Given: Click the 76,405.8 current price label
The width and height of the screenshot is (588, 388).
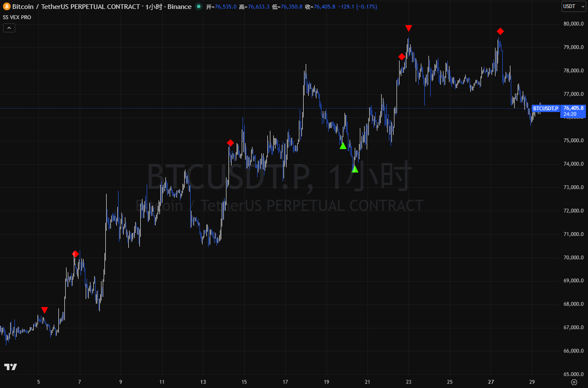Looking at the screenshot, I should pyautogui.click(x=574, y=108).
